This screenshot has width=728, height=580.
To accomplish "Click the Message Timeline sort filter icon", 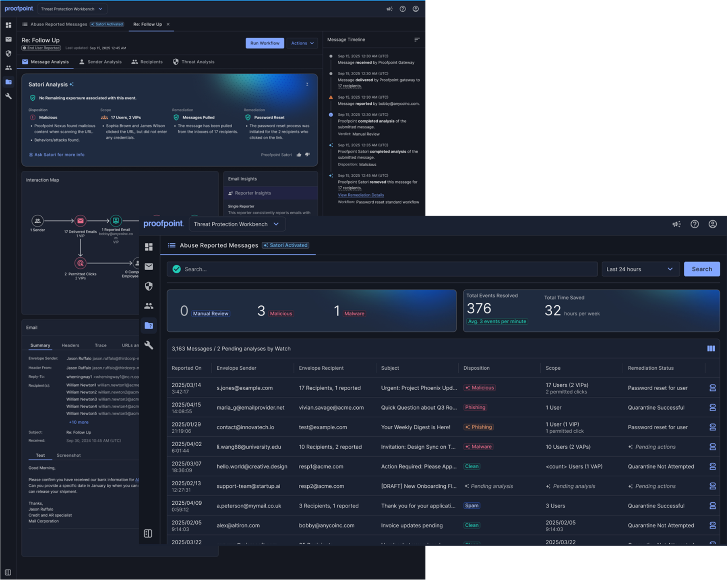I will click(417, 39).
